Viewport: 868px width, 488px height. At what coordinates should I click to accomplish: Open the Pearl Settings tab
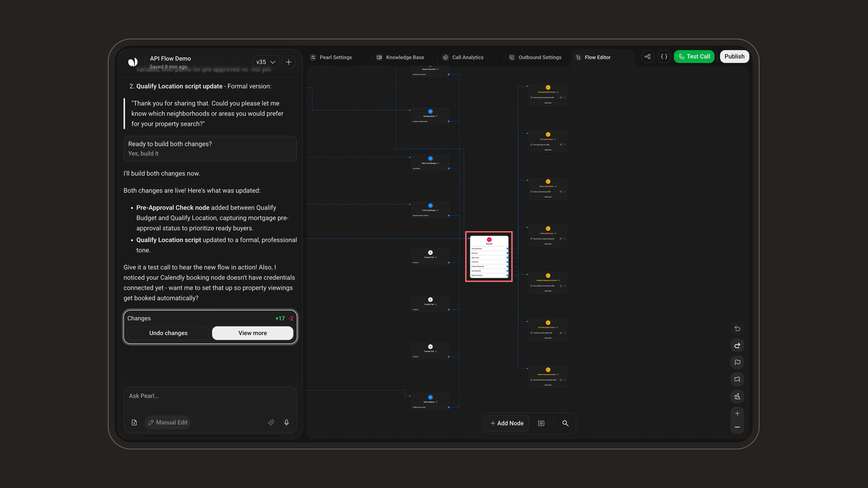coord(331,57)
